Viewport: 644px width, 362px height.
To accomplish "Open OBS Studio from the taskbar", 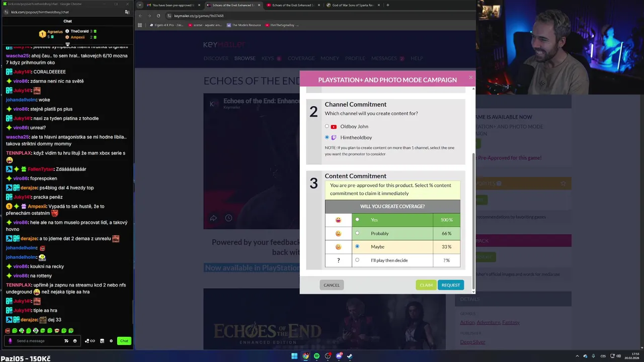I will [x=328, y=356].
